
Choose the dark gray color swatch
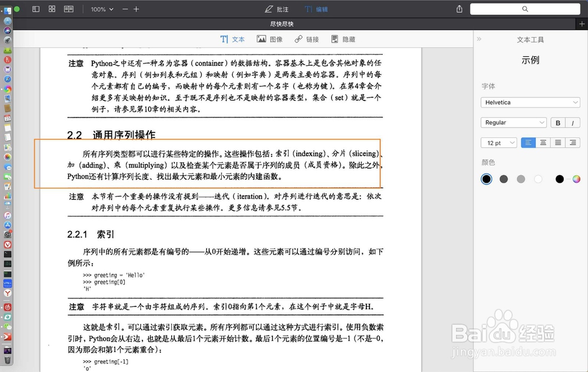click(504, 179)
